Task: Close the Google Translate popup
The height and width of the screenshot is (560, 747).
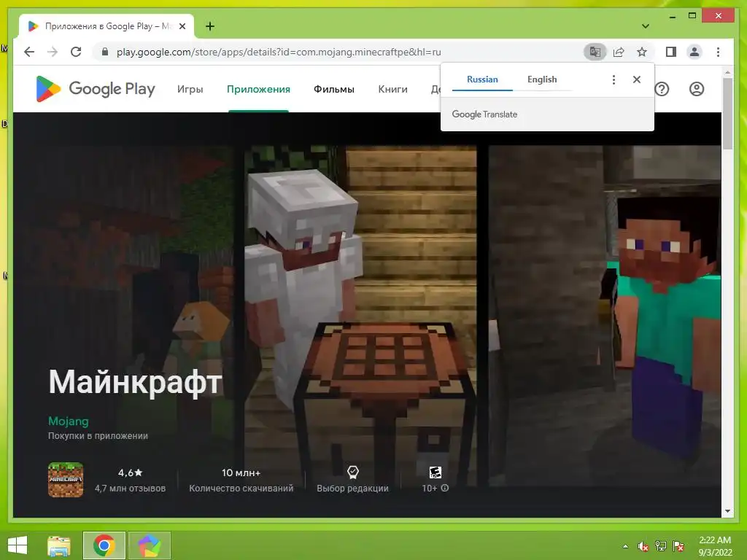Action: click(636, 79)
